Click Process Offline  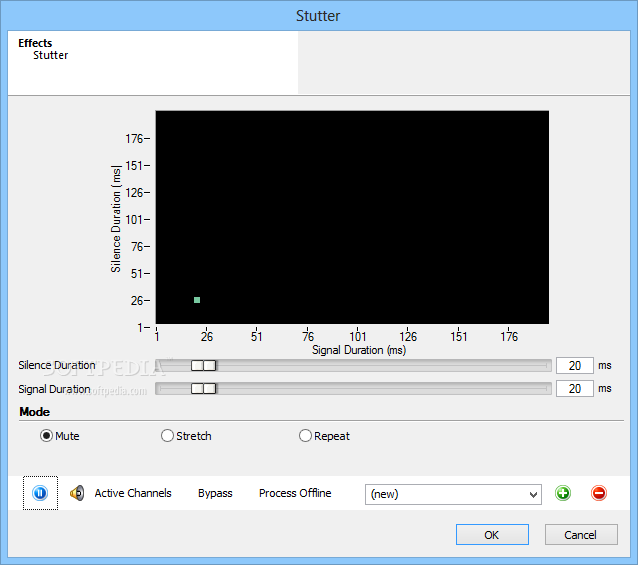pyautogui.click(x=295, y=493)
